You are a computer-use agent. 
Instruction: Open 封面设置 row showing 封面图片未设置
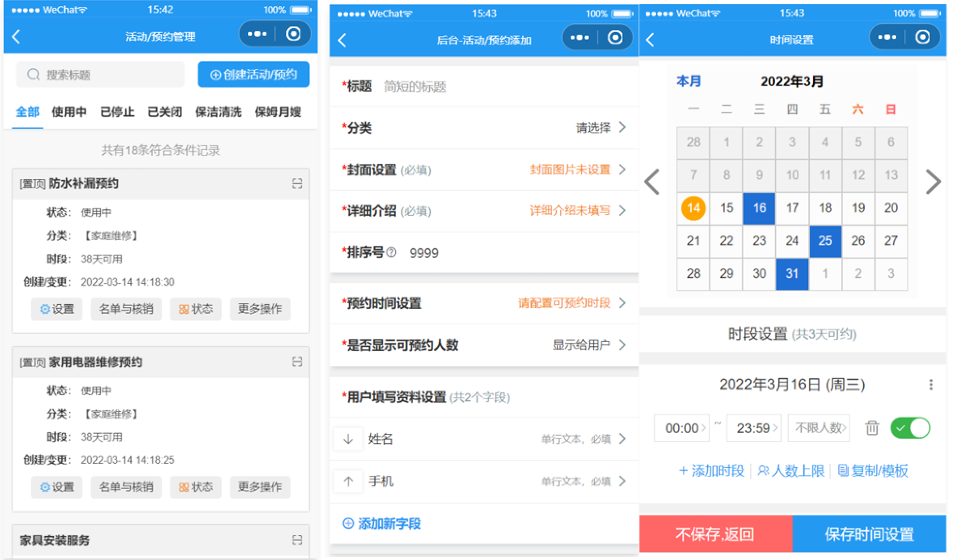pos(484,170)
